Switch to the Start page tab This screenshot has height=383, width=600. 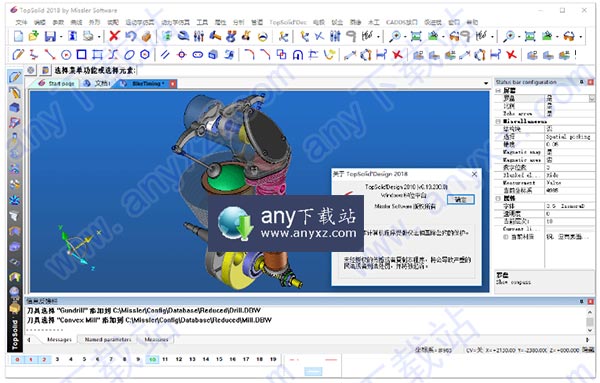coord(57,83)
